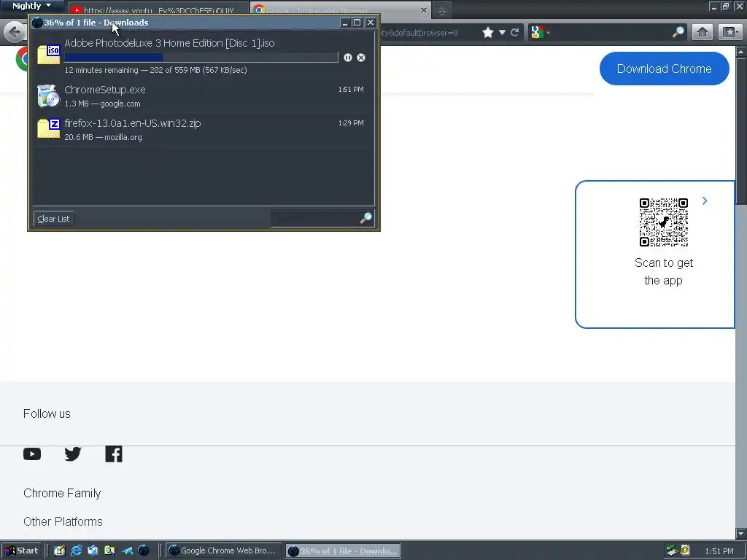Maximize the Downloads window
Screen dimensions: 747x560
[x=357, y=23]
